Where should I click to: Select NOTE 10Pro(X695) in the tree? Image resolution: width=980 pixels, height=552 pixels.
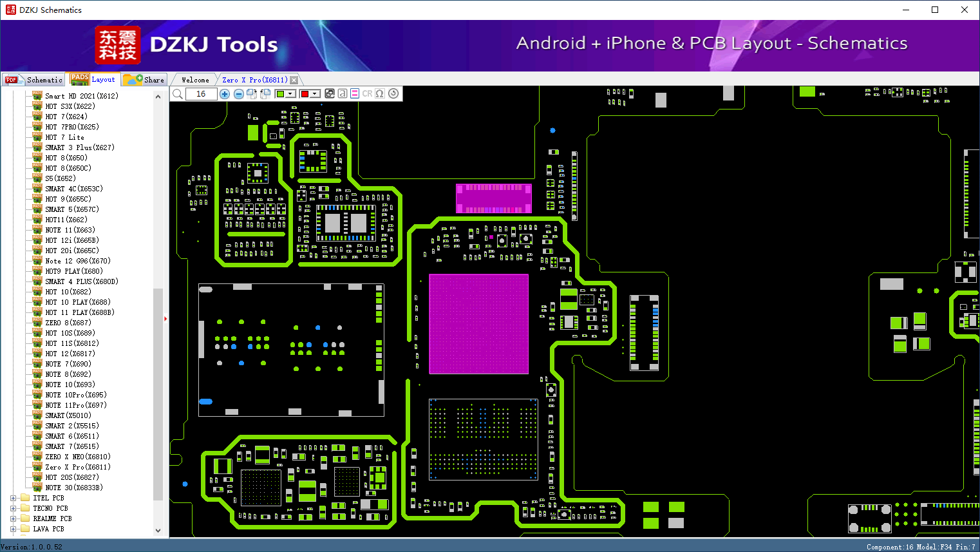76,395
